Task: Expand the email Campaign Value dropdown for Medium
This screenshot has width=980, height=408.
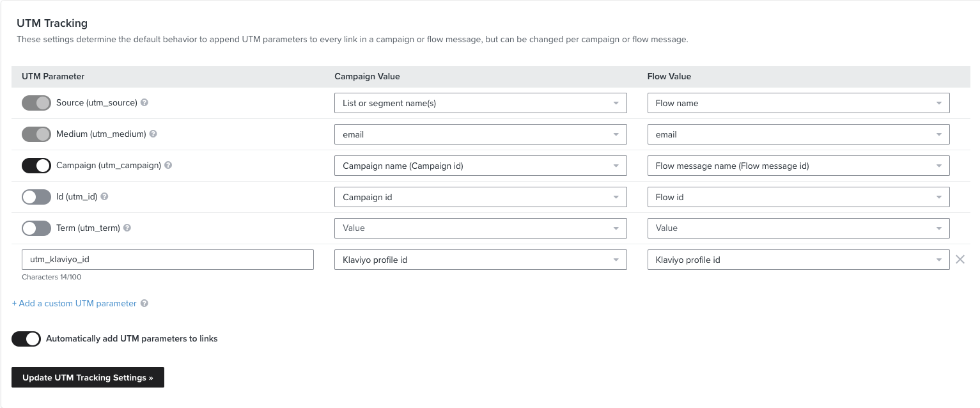Action: pyautogui.click(x=480, y=134)
